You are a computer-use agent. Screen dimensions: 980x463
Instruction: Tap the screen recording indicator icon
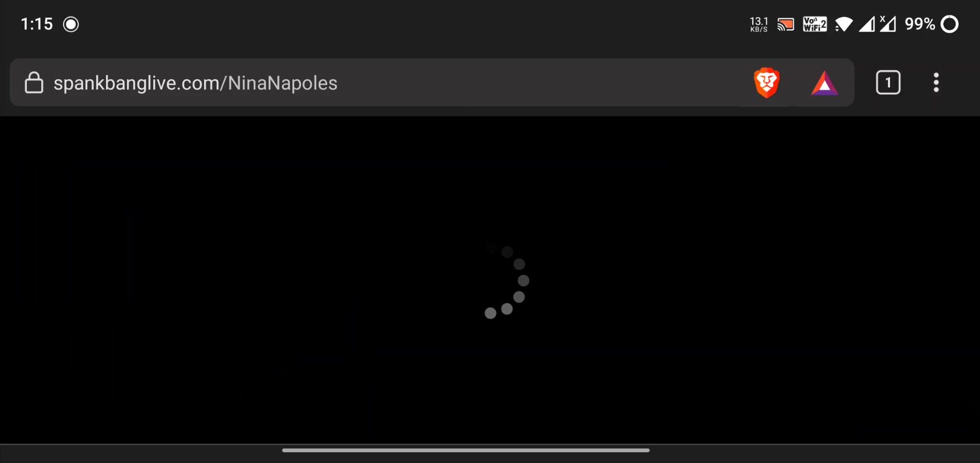click(71, 24)
